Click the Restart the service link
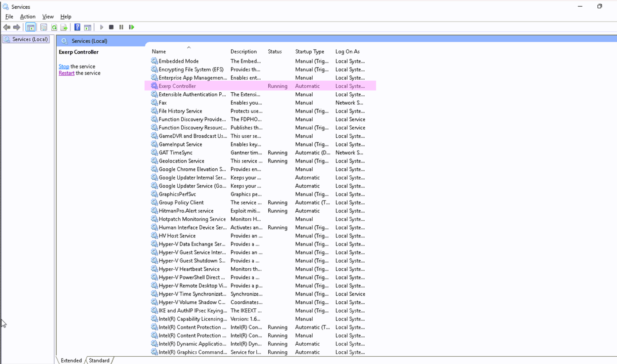 (x=67, y=73)
